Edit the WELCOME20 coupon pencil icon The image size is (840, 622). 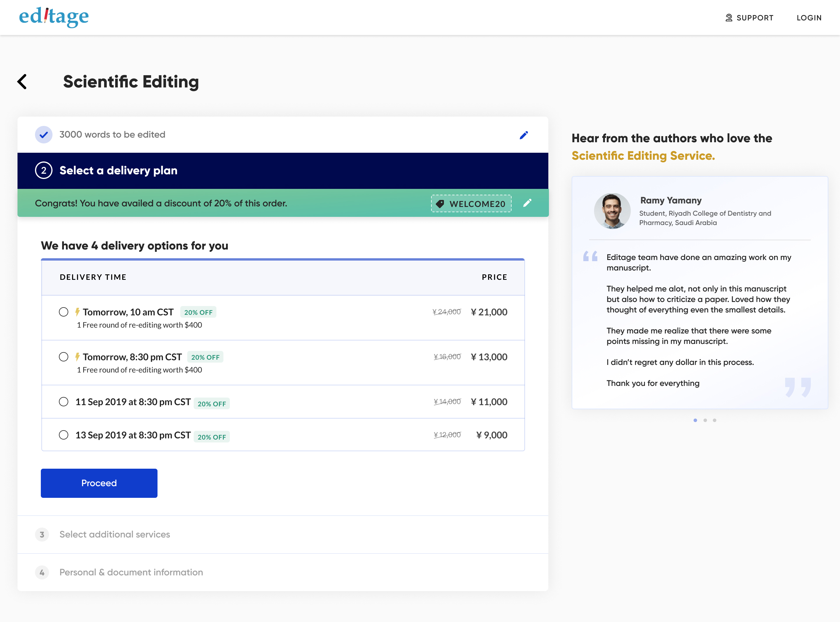tap(527, 203)
